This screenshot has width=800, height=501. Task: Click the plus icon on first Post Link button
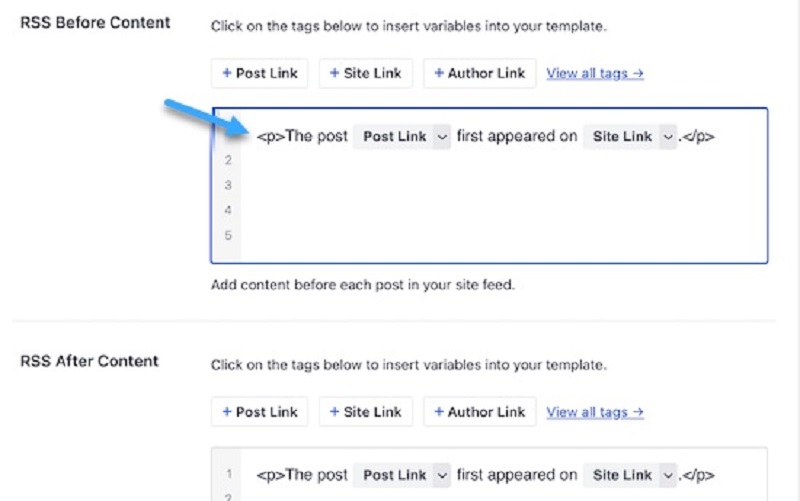coord(227,73)
